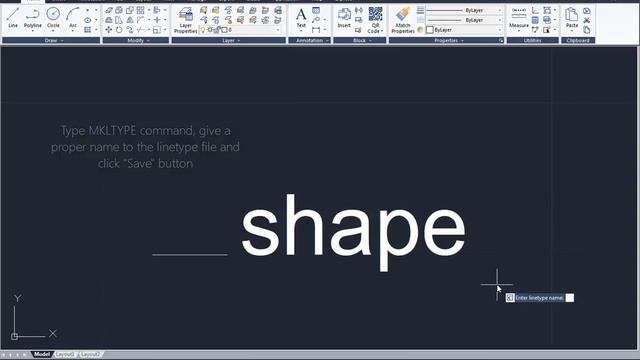Select the Line drawing tool

click(x=13, y=17)
